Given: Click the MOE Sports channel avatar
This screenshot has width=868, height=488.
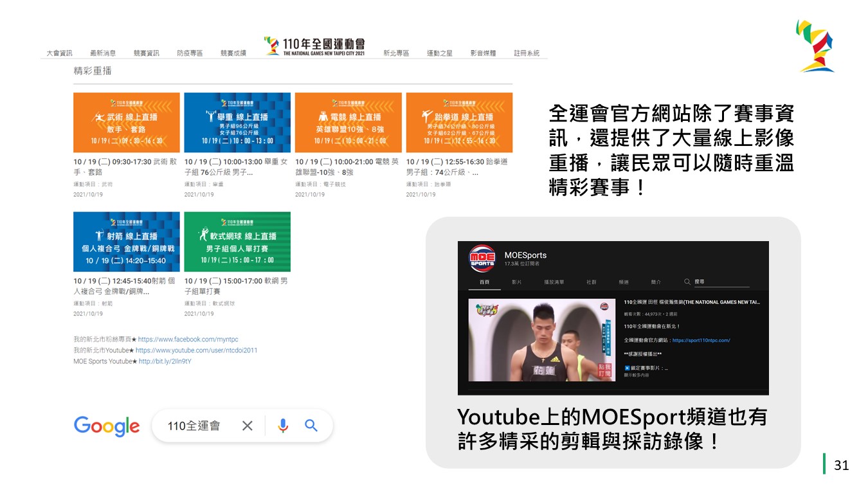Looking at the screenshot, I should tap(482, 258).
